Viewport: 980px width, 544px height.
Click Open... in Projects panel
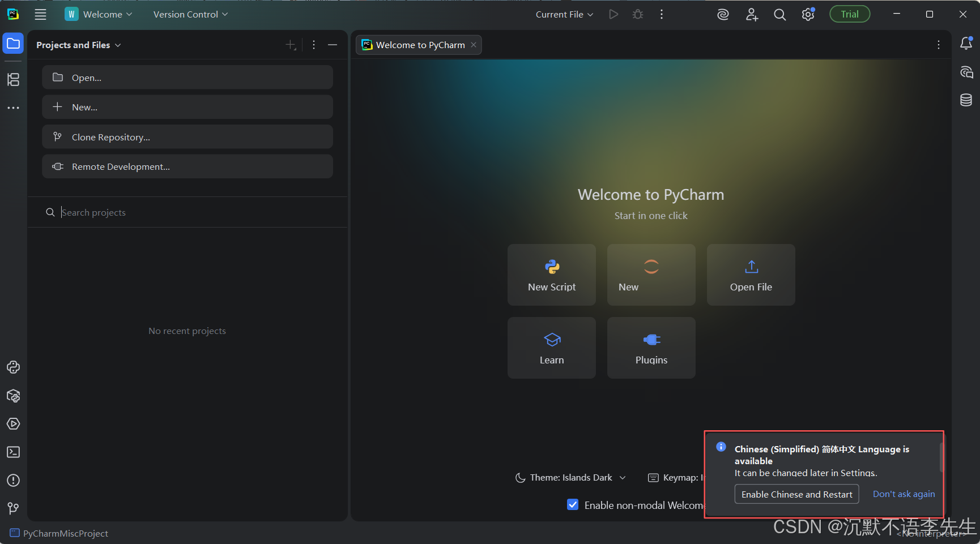[188, 78]
